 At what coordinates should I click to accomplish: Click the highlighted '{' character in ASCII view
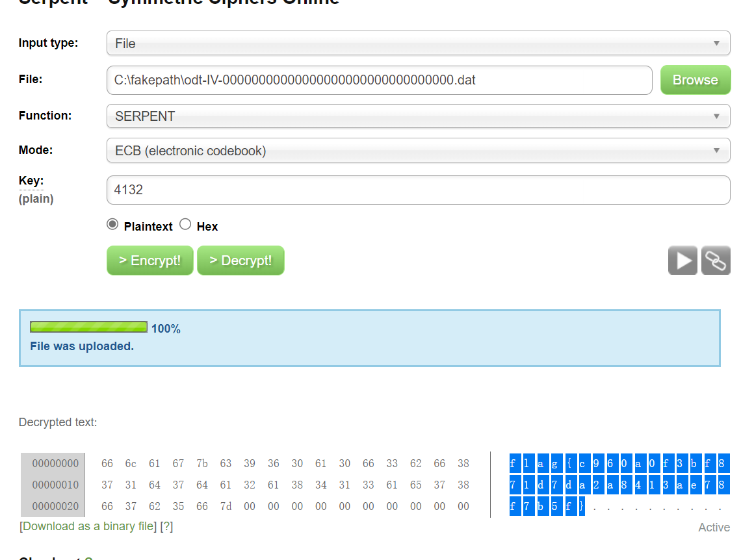click(569, 463)
